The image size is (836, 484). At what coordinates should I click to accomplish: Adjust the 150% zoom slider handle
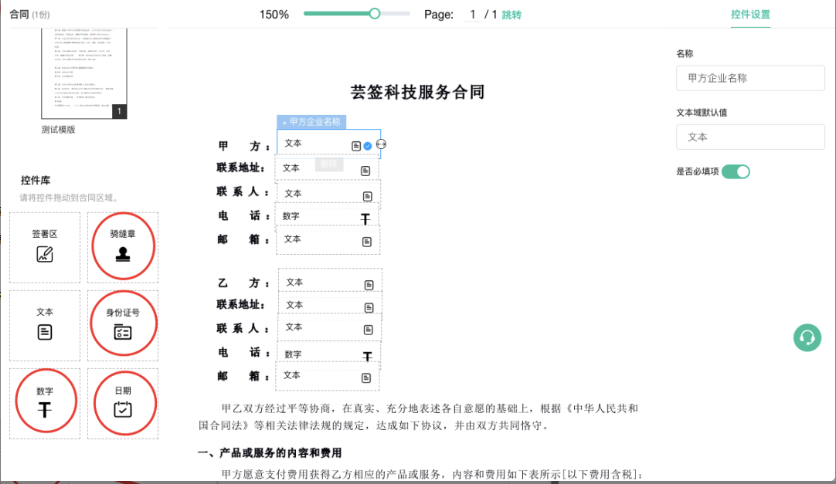tap(374, 14)
